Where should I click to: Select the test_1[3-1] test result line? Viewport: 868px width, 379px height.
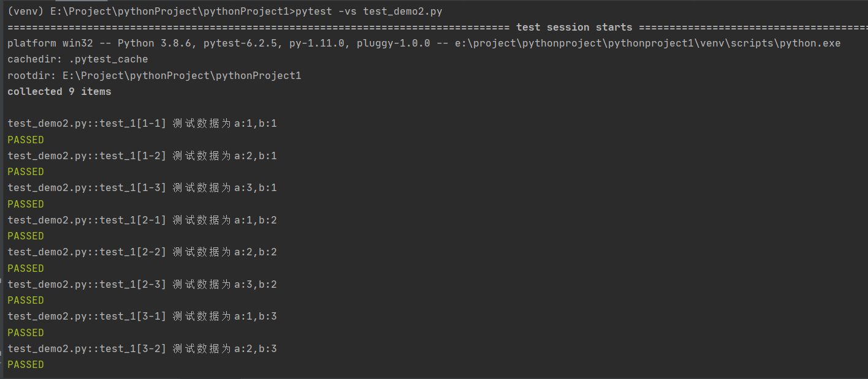tap(142, 316)
